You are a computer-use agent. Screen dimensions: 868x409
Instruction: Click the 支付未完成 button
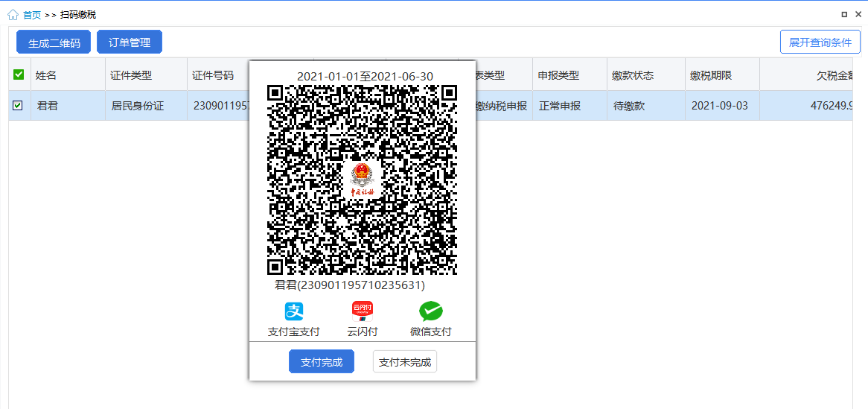[x=405, y=362]
